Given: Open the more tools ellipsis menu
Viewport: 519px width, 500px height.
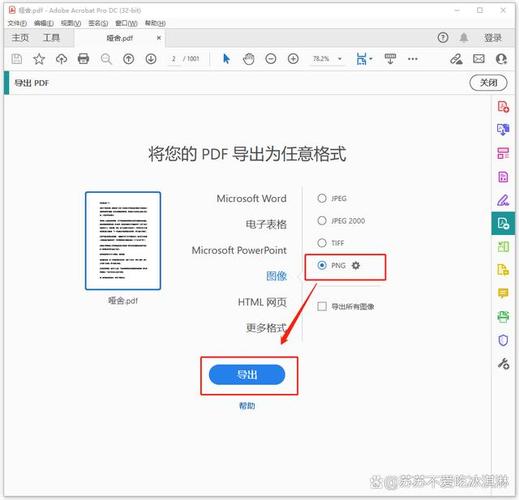Looking at the screenshot, I should click(412, 59).
